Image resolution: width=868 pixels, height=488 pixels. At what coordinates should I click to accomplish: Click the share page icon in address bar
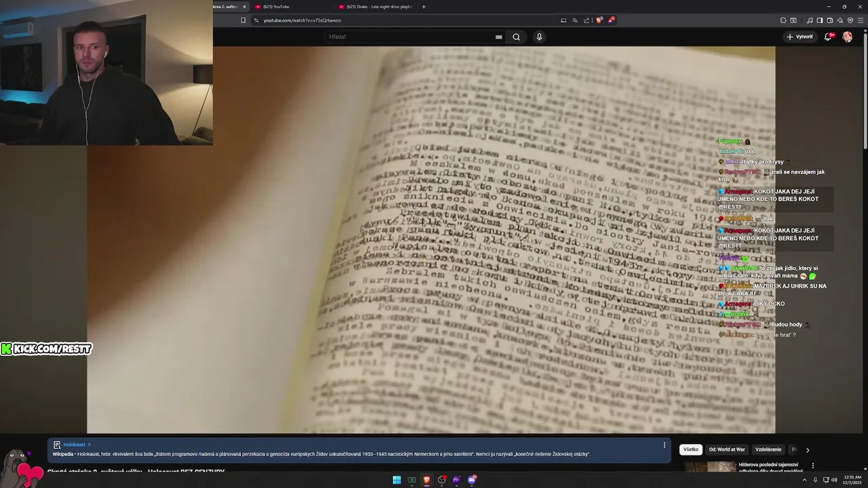[587, 20]
